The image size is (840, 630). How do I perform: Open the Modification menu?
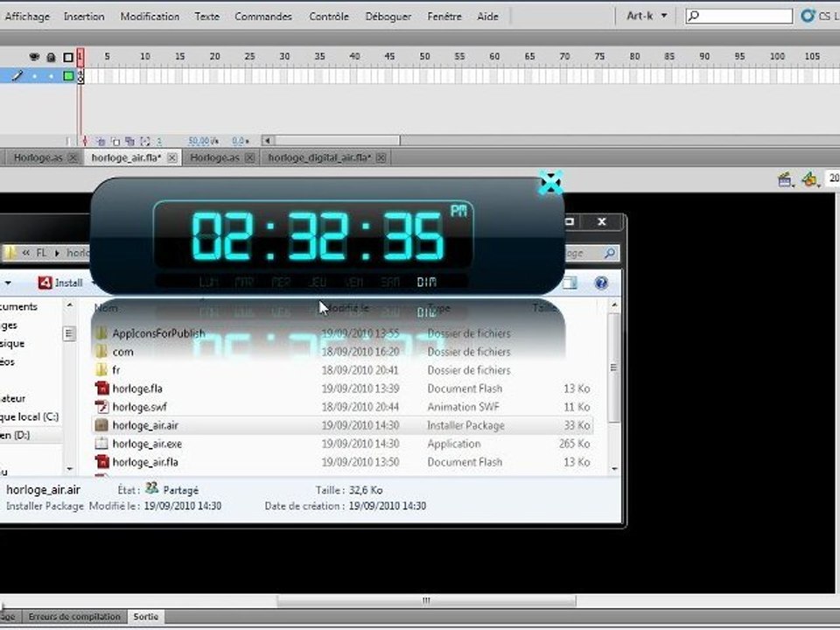point(150,17)
